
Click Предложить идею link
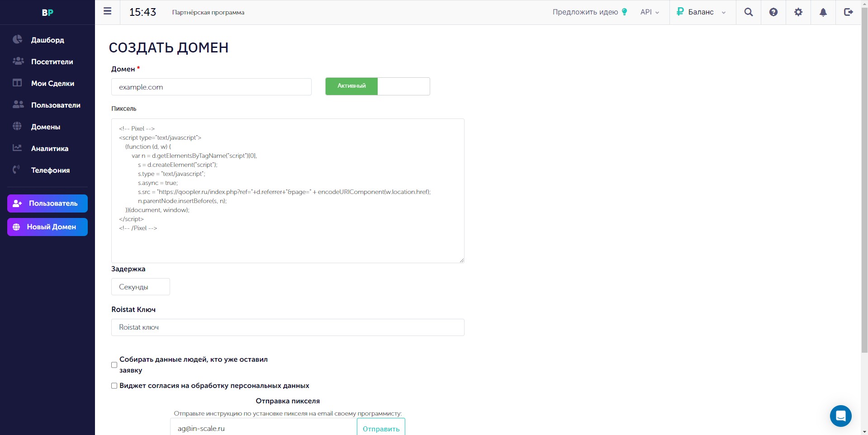tap(585, 12)
